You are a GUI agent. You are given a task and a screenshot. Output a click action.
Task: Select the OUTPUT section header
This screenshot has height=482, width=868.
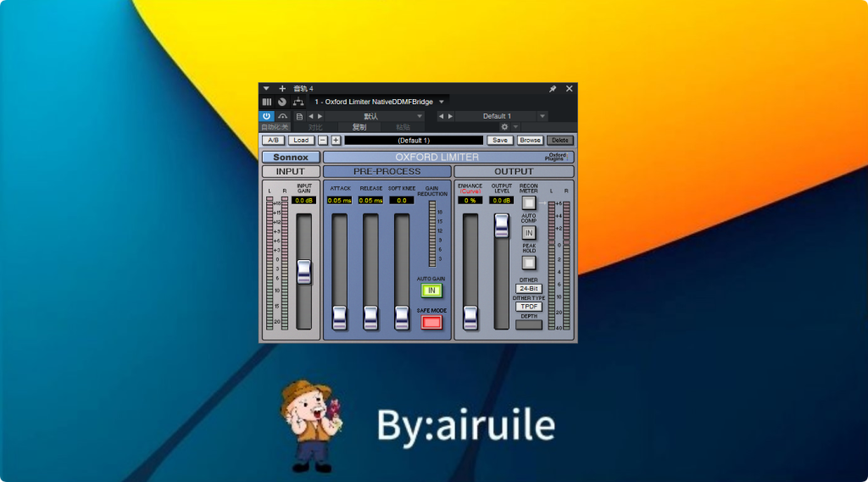[x=514, y=172]
